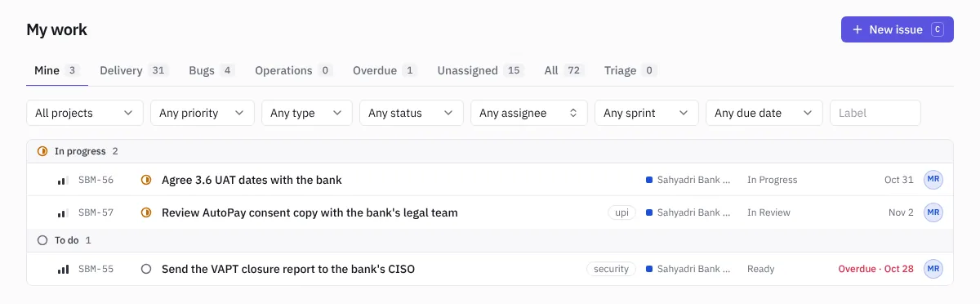Focus the Label filter input field

tap(875, 113)
